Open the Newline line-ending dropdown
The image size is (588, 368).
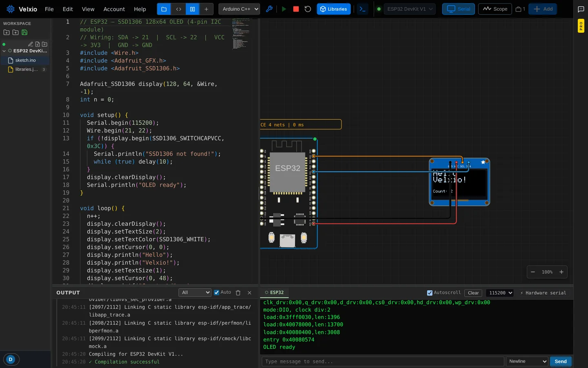coord(527,361)
